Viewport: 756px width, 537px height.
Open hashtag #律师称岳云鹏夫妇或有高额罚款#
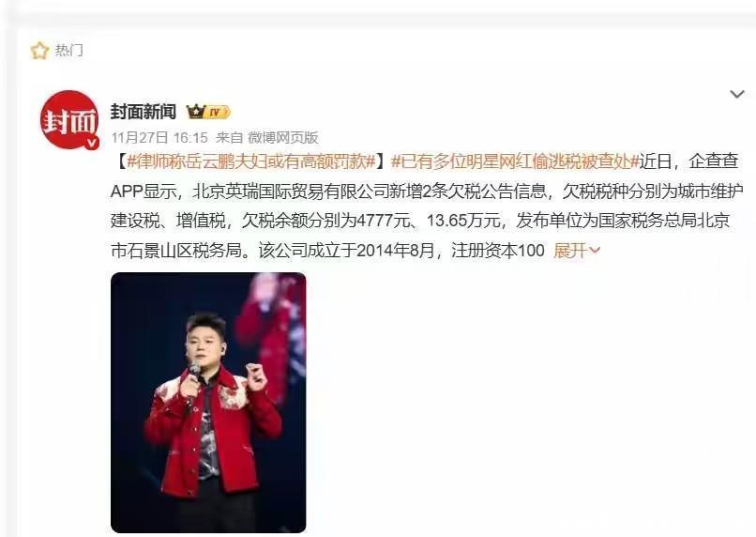point(251,161)
